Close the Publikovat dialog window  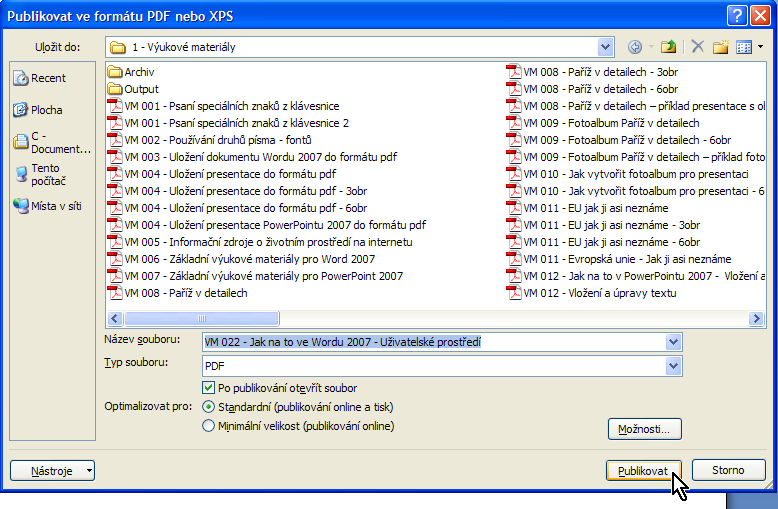click(x=760, y=16)
